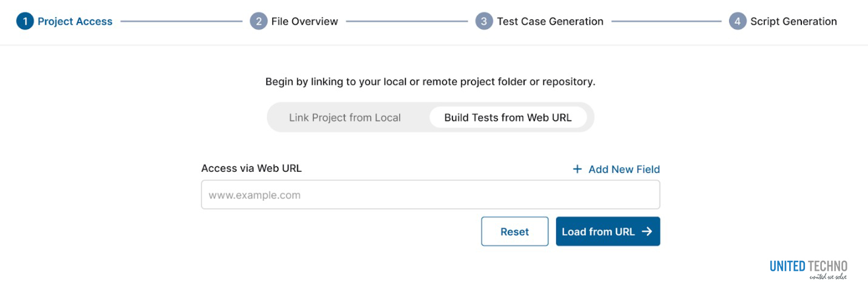Screen dimensions: 868x301
Task: Focus the www.example.com URL input field
Action: point(430,195)
